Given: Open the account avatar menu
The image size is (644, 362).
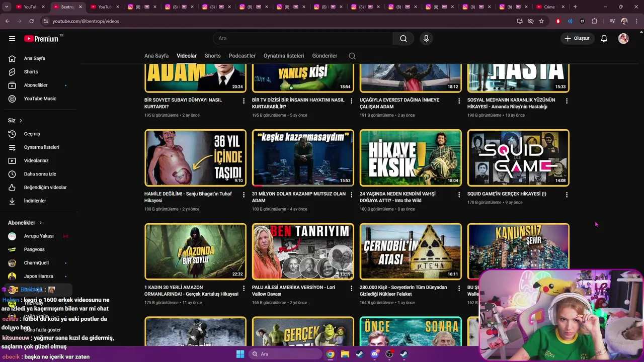Looking at the screenshot, I should pos(623,39).
